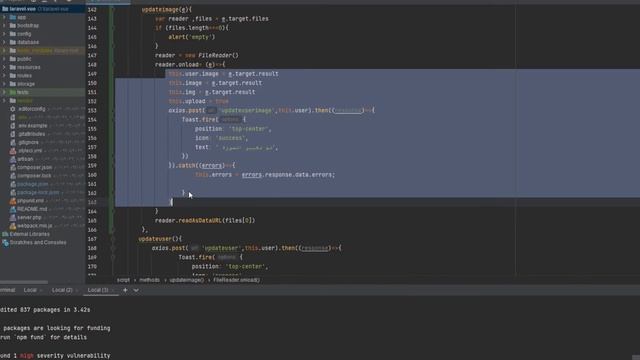The image size is (640, 360).
Task: Click the 'updateuser(){' method declaration
Action: pos(160,239)
